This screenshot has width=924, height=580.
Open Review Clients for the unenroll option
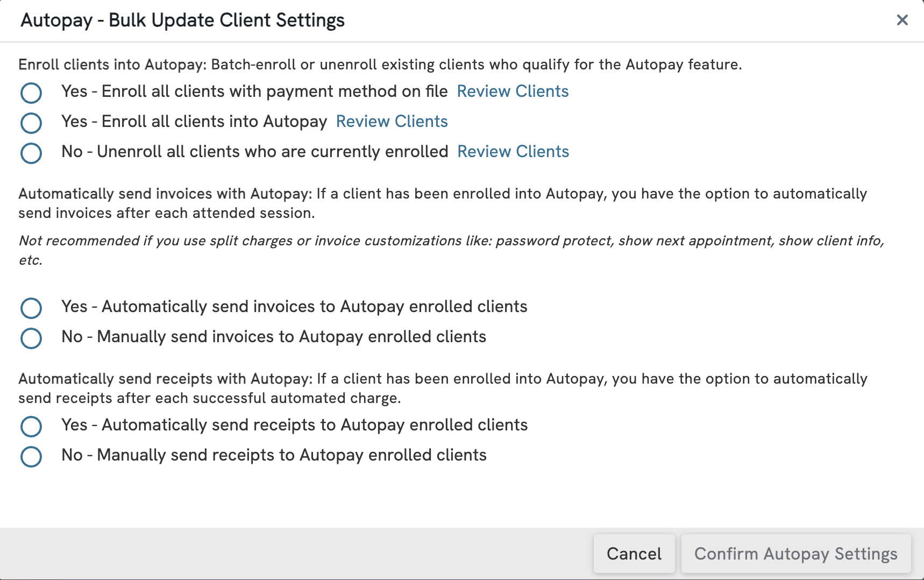(513, 152)
